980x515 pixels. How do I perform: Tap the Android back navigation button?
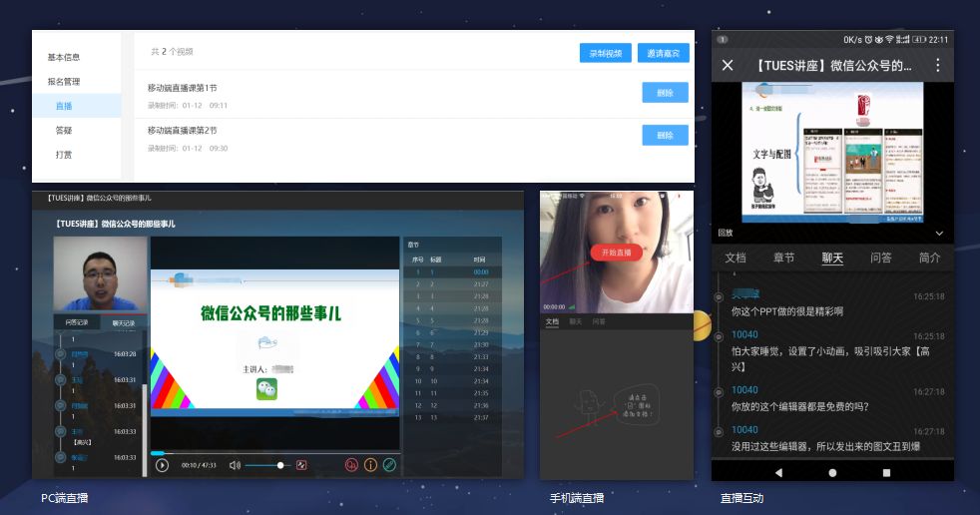tap(778, 472)
